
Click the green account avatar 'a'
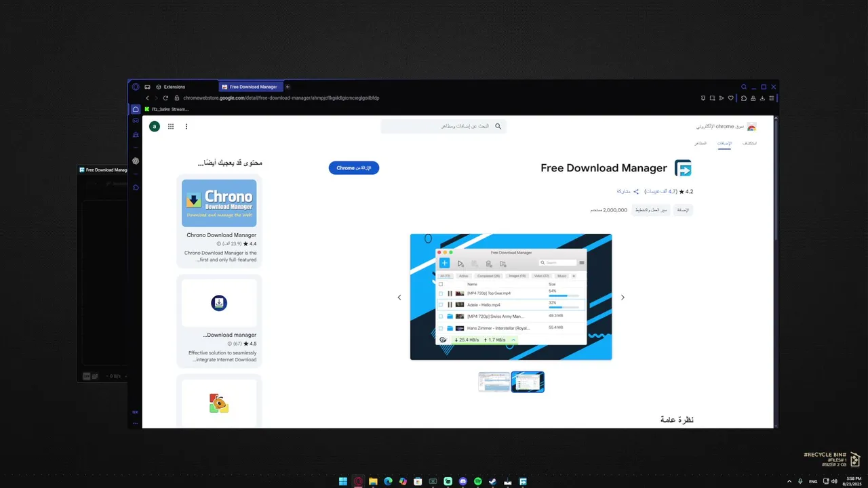click(155, 126)
